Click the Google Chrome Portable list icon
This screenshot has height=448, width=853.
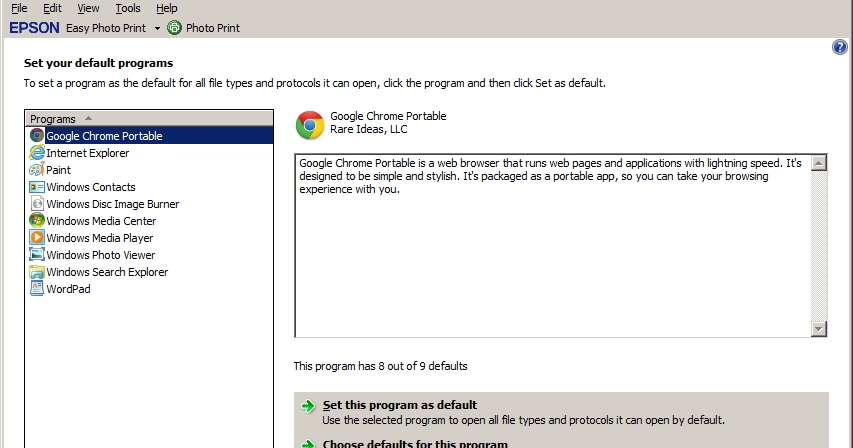[36, 135]
